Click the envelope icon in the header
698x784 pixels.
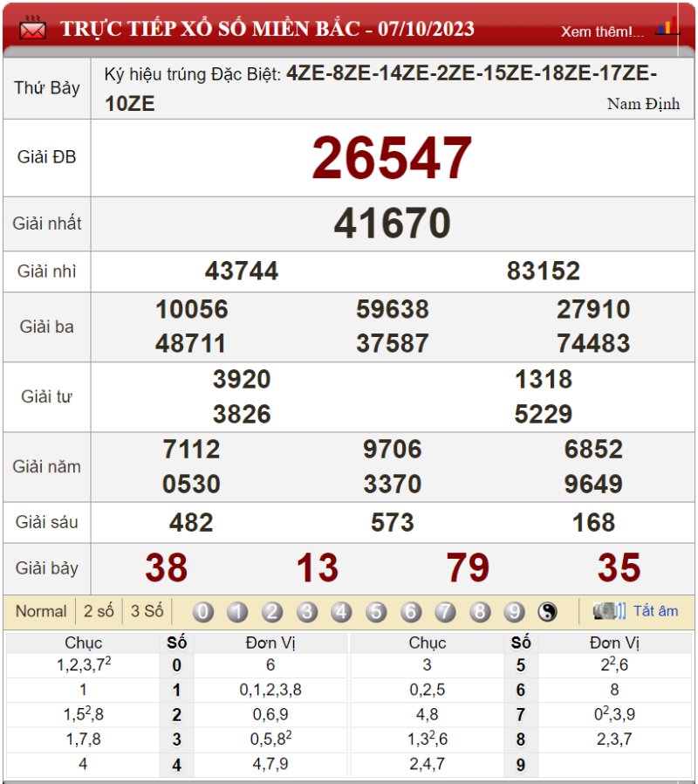point(32,28)
